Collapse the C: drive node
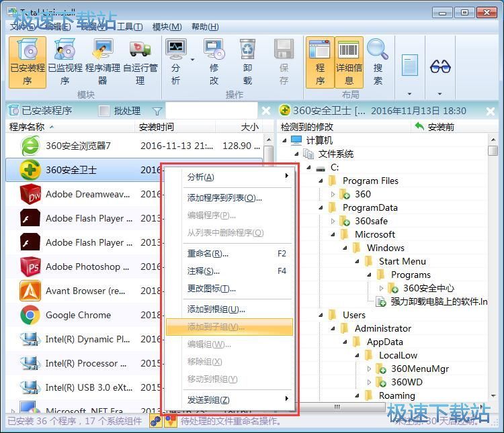The height and width of the screenshot is (433, 504). 308,167
